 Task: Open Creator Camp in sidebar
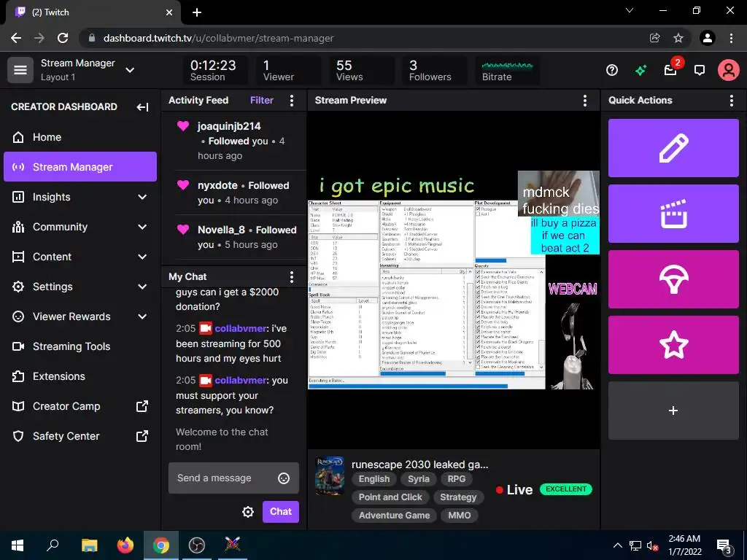click(80, 406)
